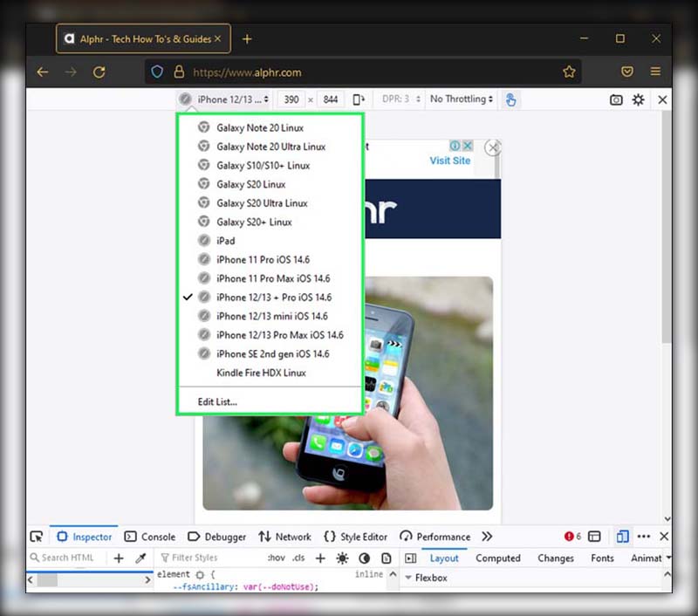
Task: Switch to the Inspector tab
Action: (x=84, y=537)
